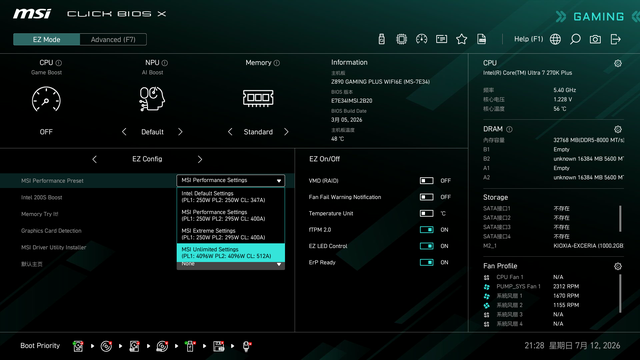Screen dimensions: 640x360
Task: Open the MSI Performance Preset combo box
Action: tap(231, 180)
